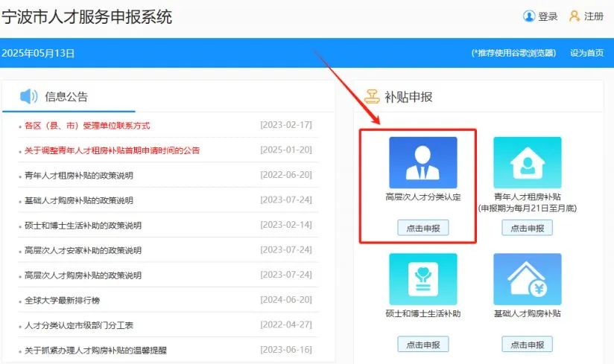The image size is (614, 364).
Task: Click the 补贴申报 stamp icon
Action: [x=372, y=96]
